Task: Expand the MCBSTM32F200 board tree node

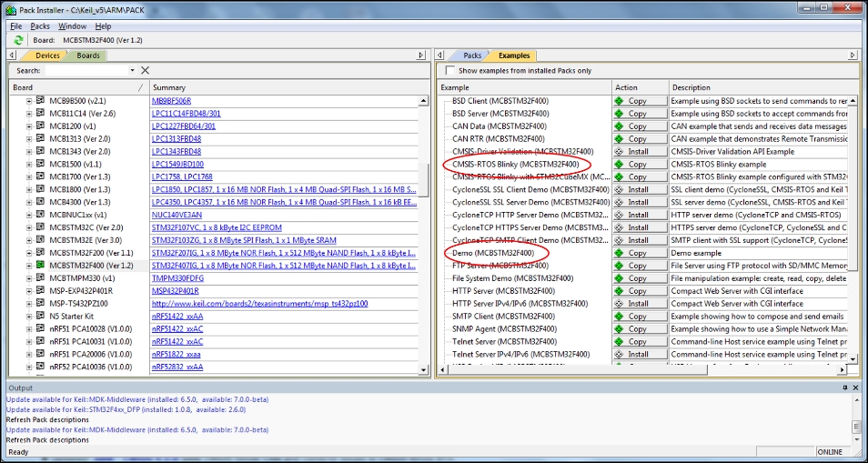Action: coord(28,253)
